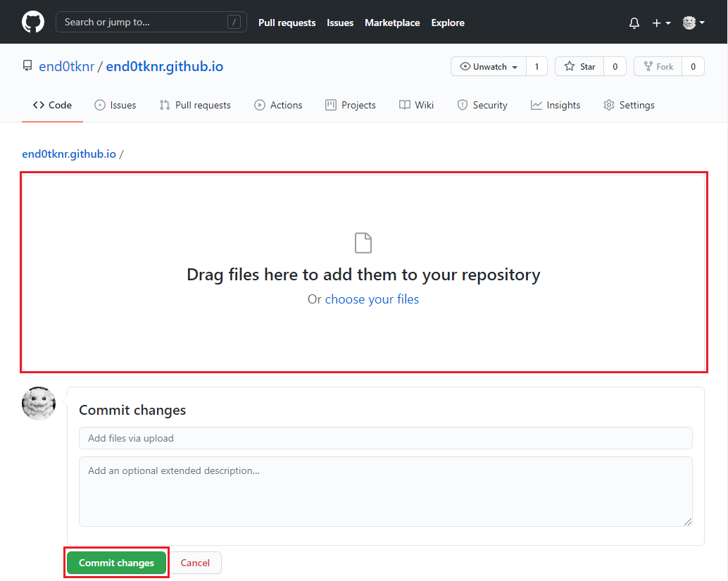Open the Insights tab
The height and width of the screenshot is (581, 728).
click(556, 106)
